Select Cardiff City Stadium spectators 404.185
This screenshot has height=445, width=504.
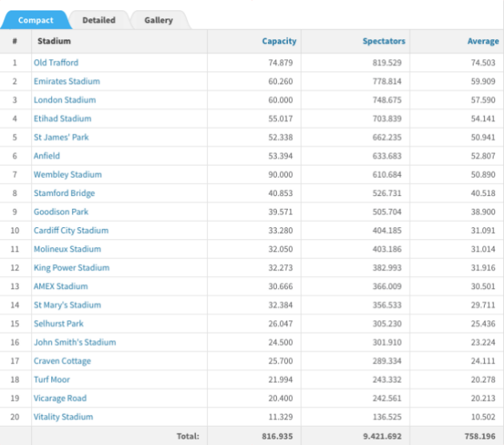[x=387, y=231]
